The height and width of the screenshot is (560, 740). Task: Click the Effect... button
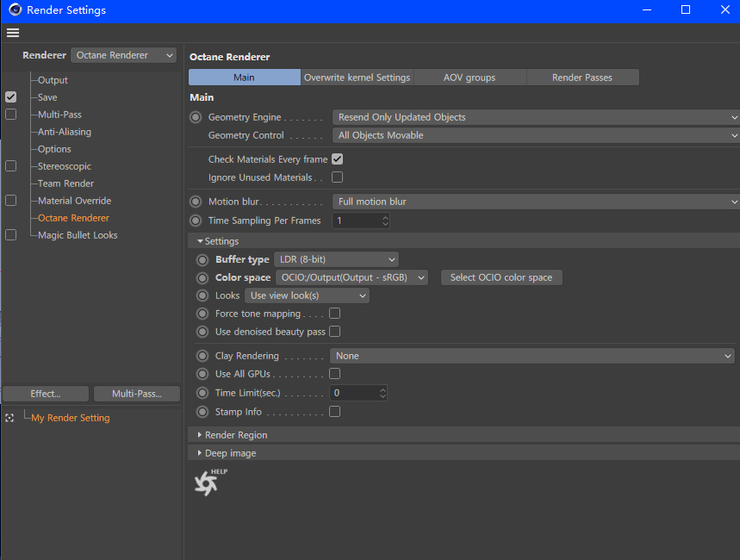pyautogui.click(x=46, y=394)
